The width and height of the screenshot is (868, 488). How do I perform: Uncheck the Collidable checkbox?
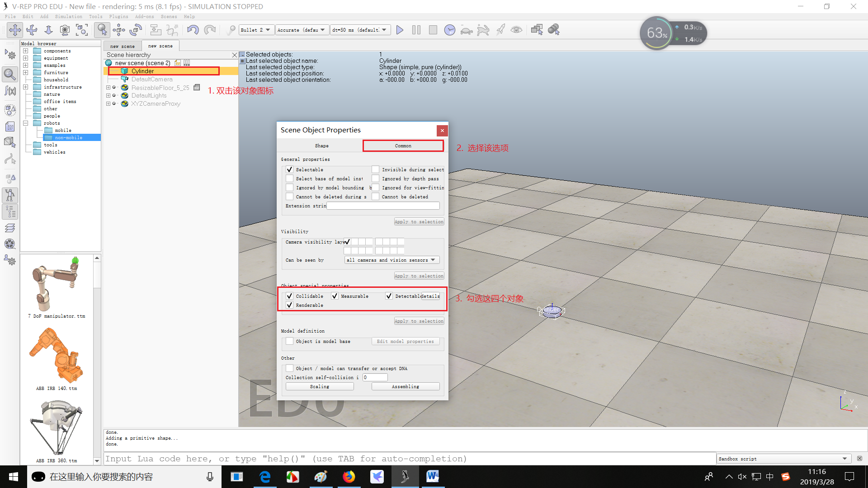pyautogui.click(x=289, y=296)
